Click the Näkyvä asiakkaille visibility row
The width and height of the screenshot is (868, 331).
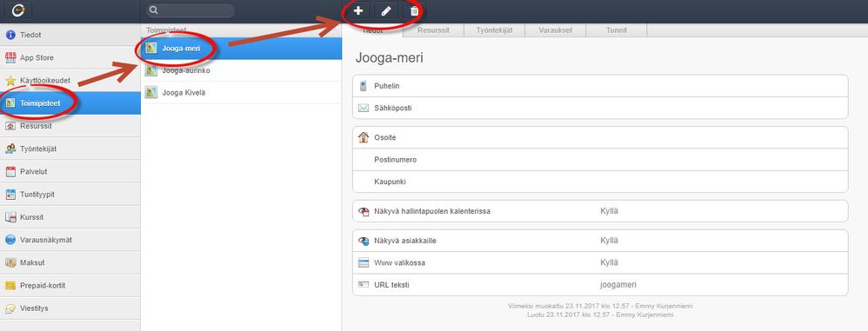click(x=600, y=241)
